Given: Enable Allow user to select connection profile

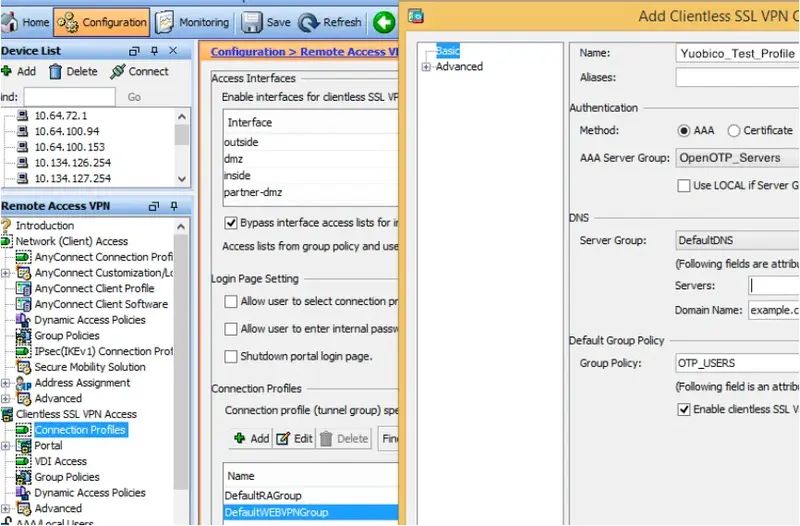Looking at the screenshot, I should click(231, 302).
